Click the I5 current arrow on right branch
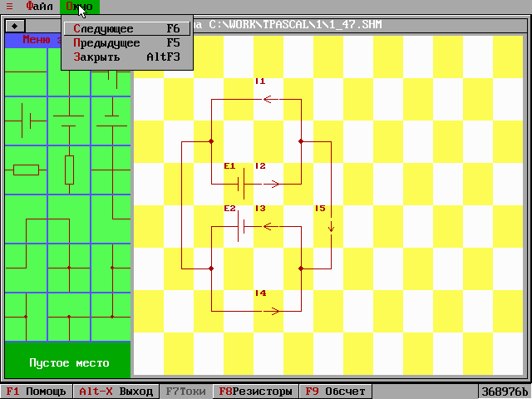The width and height of the screenshot is (532, 399). pyautogui.click(x=331, y=225)
